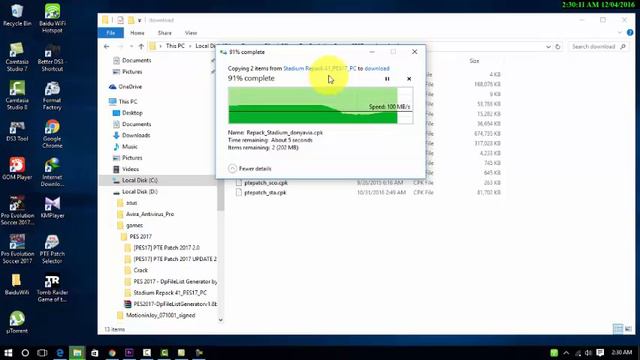Click the Search download field
This screenshot has width=640, height=360.
(x=598, y=47)
